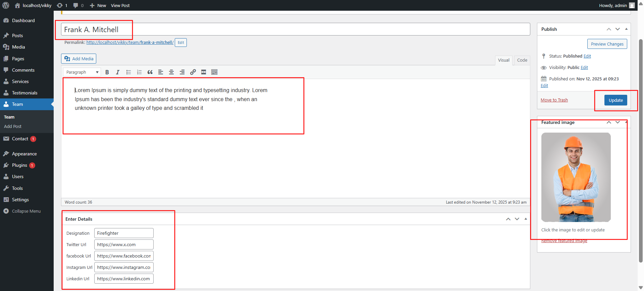Open the Testimonials menu
The image size is (644, 291).
click(x=24, y=93)
